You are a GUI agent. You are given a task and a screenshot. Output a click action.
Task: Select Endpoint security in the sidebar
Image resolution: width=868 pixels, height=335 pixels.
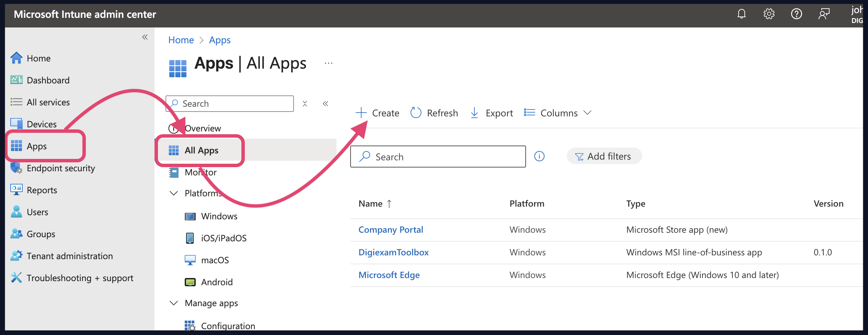pos(61,168)
